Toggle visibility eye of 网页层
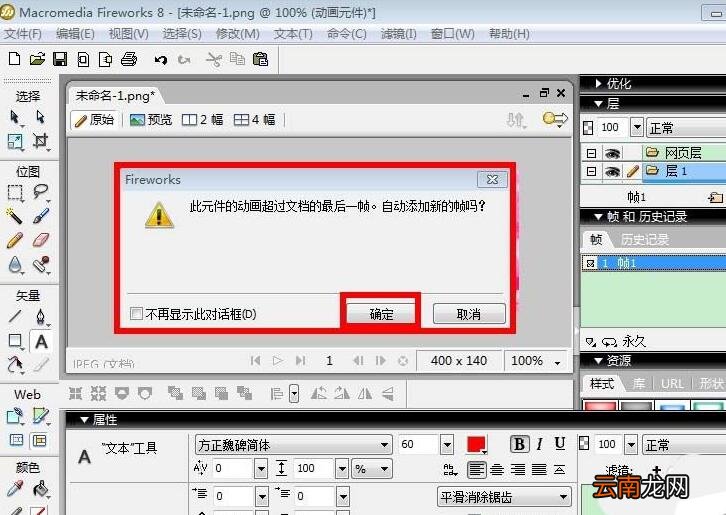This screenshot has height=515, width=726. click(612, 153)
